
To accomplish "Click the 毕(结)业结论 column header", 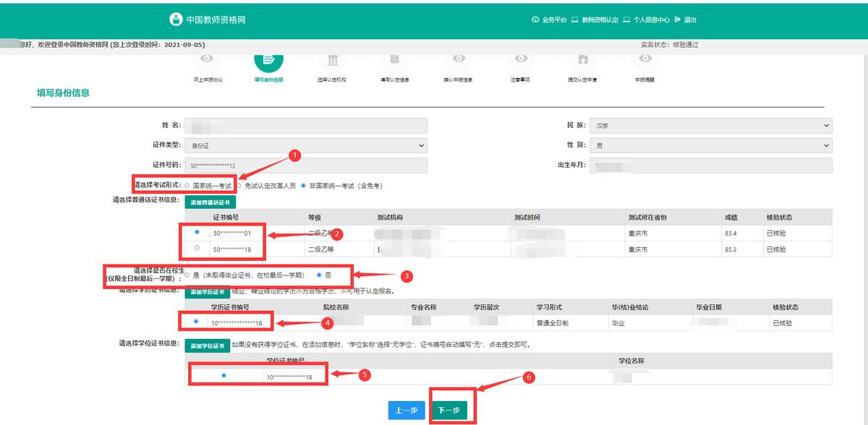I will tap(629, 307).
